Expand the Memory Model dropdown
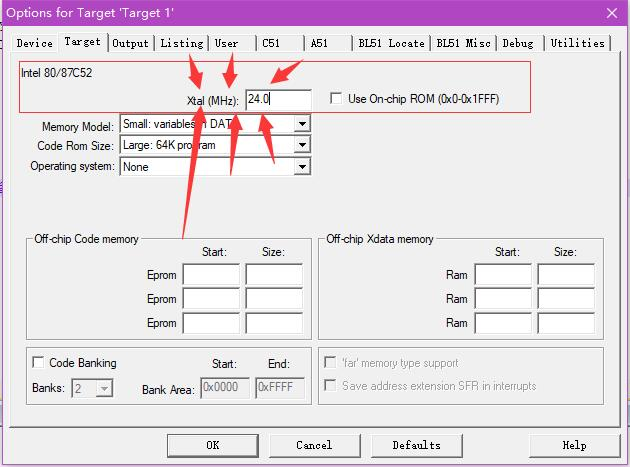This screenshot has width=630, height=467. pos(302,124)
